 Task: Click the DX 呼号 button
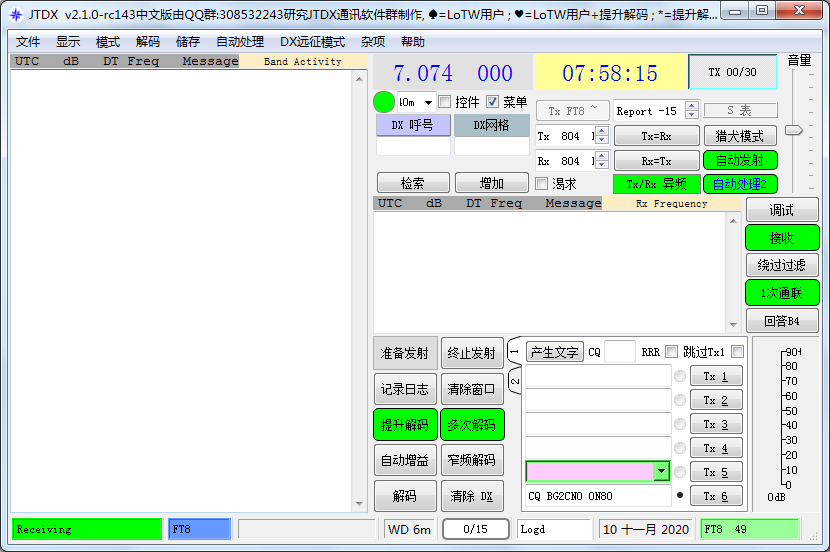point(413,125)
